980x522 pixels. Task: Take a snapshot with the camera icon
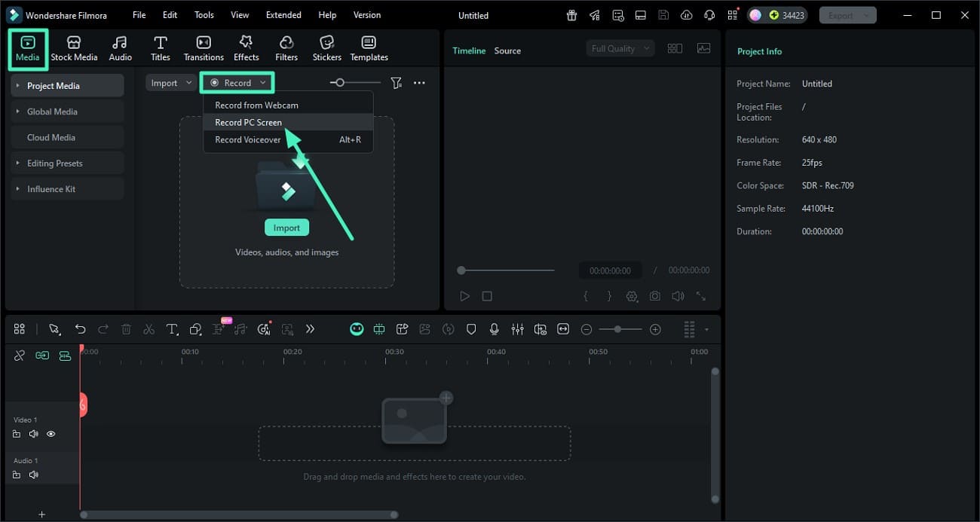click(x=655, y=297)
